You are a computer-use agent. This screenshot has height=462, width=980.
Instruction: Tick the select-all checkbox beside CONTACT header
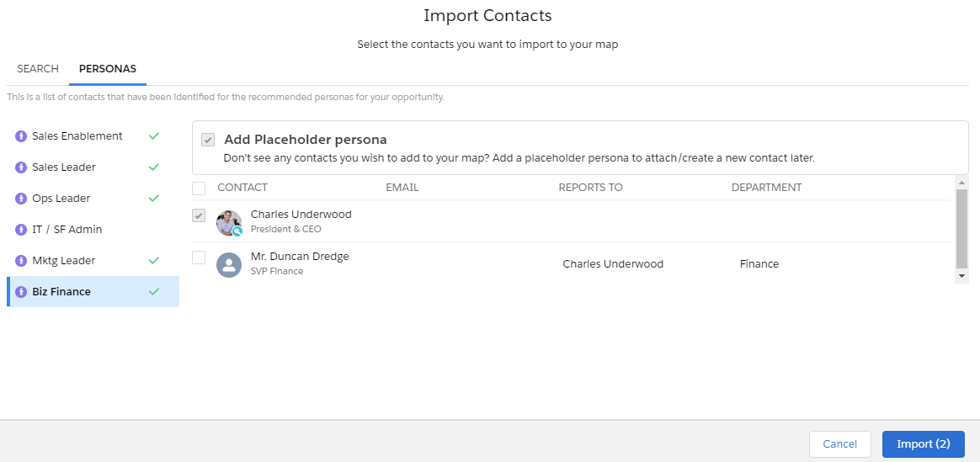199,188
